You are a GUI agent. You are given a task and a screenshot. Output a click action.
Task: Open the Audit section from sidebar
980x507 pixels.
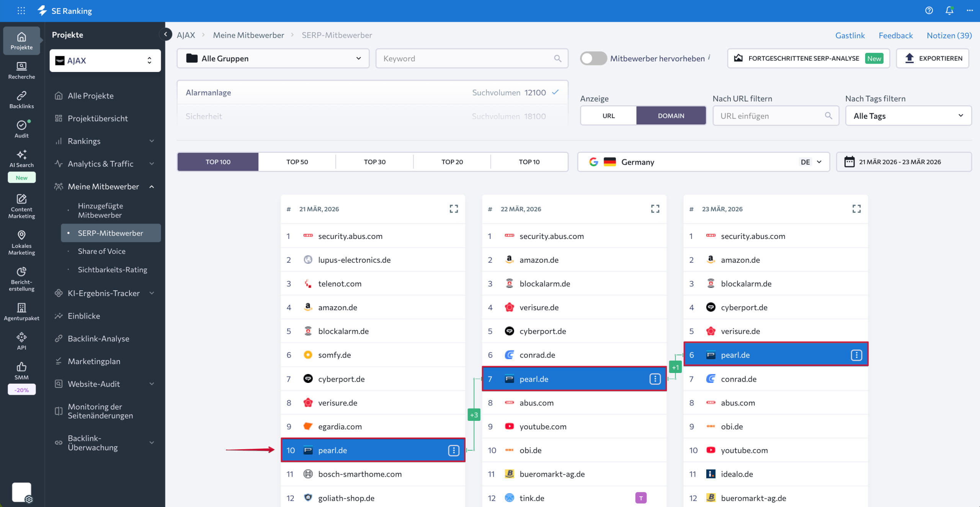pos(21,129)
